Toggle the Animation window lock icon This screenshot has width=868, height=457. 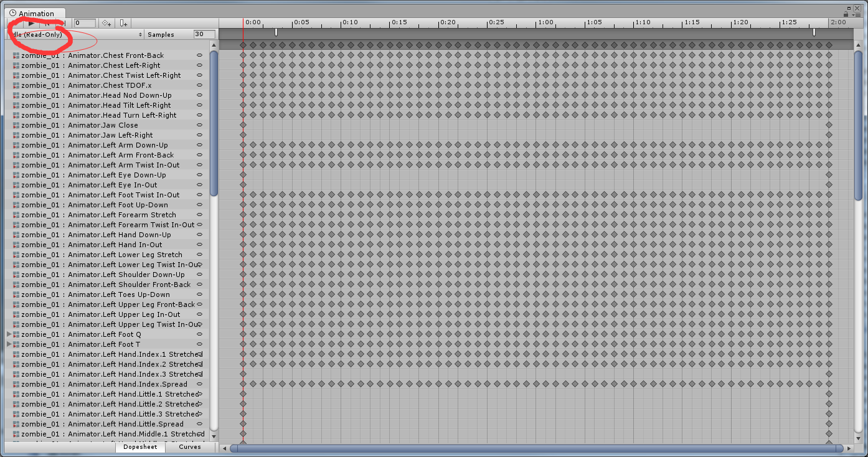[846, 14]
